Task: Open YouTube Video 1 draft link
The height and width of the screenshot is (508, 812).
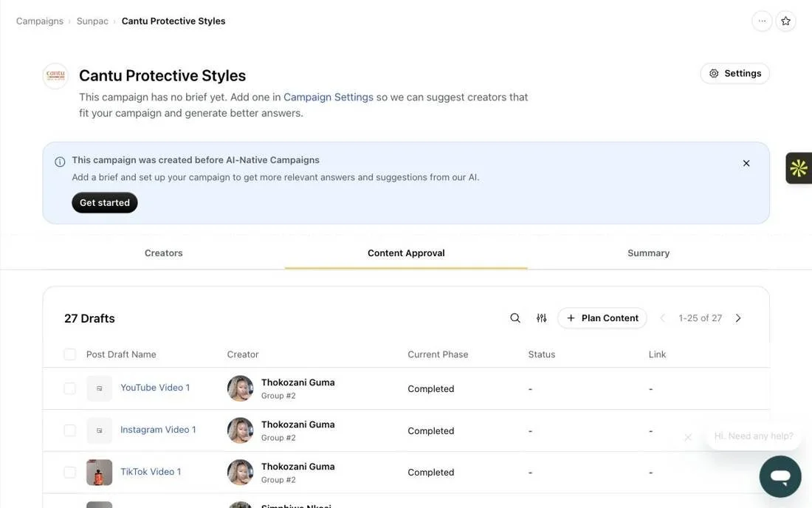Action: [x=155, y=388]
